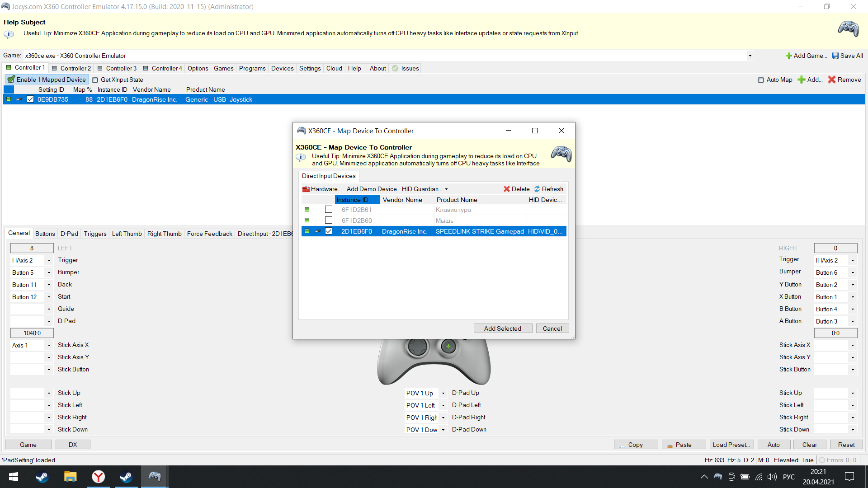Open the Force Feedback tab
This screenshot has height=488, width=868.
[210, 234]
